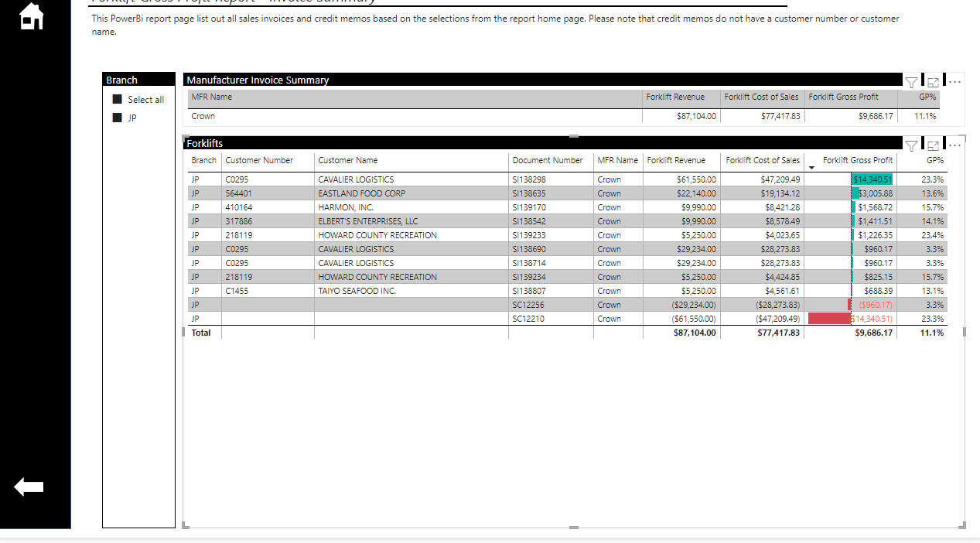Enter focus mode for Manufacturer Invoice Summary
Image resolution: width=980 pixels, height=543 pixels.
click(933, 81)
